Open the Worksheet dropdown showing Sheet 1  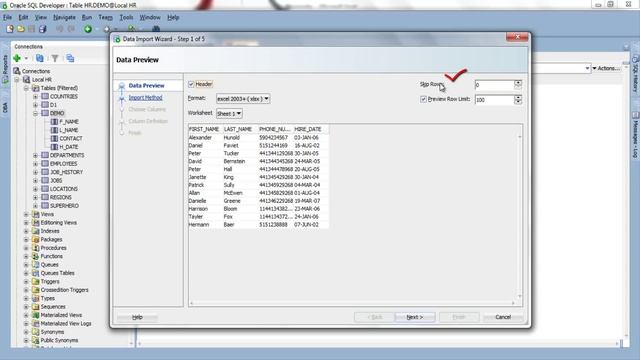tap(229, 113)
